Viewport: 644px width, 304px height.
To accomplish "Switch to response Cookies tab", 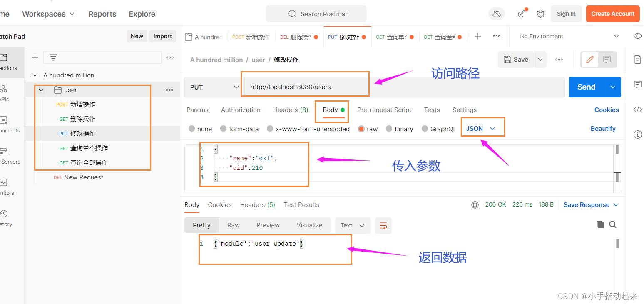I will point(219,205).
